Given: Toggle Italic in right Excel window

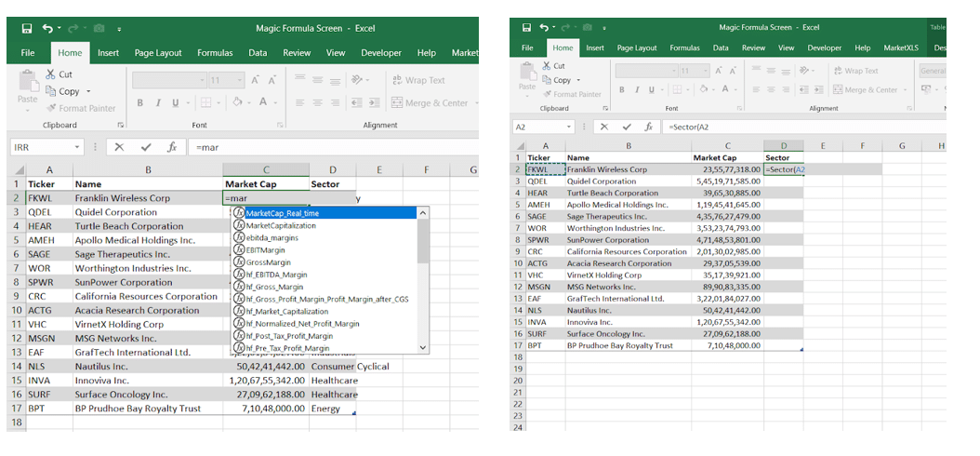Looking at the screenshot, I should click(637, 90).
